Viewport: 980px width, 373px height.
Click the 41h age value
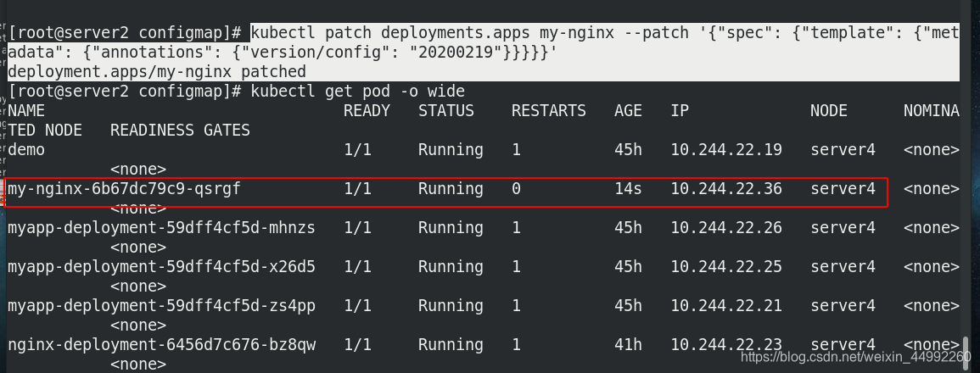click(628, 345)
